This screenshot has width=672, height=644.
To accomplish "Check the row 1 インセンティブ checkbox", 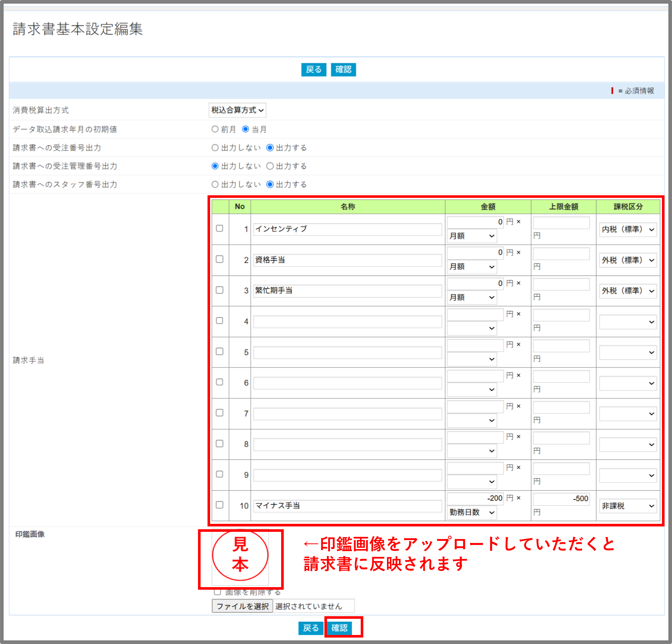I will pyautogui.click(x=220, y=228).
